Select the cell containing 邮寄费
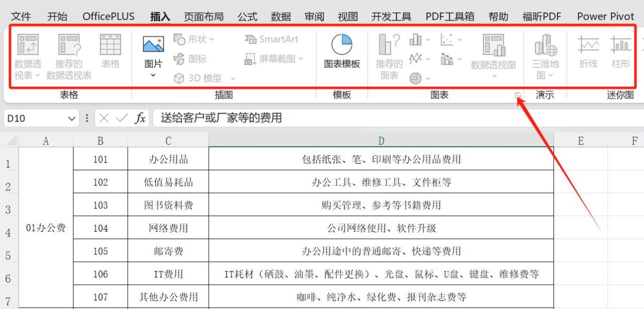Screen dimensions: 644x309 point(169,251)
